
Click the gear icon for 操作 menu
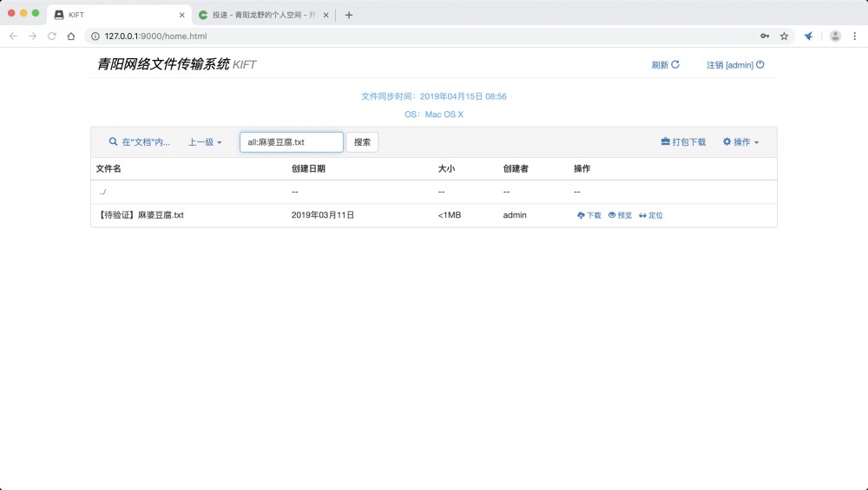tap(727, 141)
